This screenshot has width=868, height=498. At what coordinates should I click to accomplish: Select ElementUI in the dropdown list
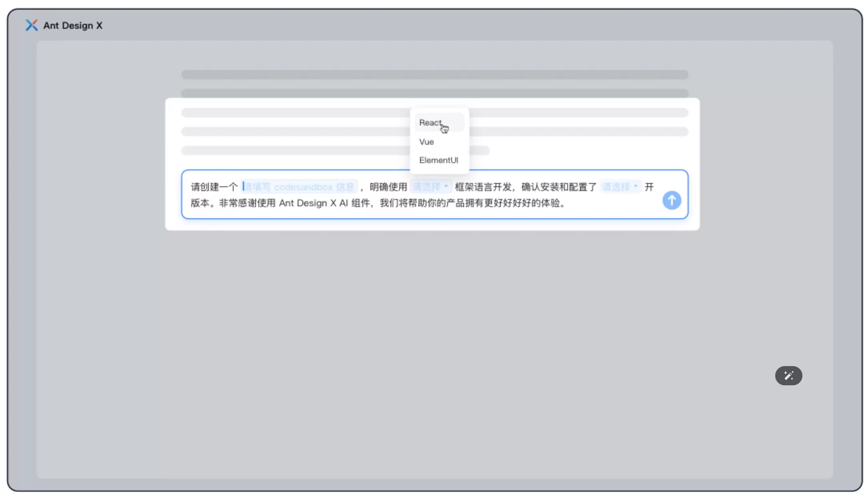439,160
